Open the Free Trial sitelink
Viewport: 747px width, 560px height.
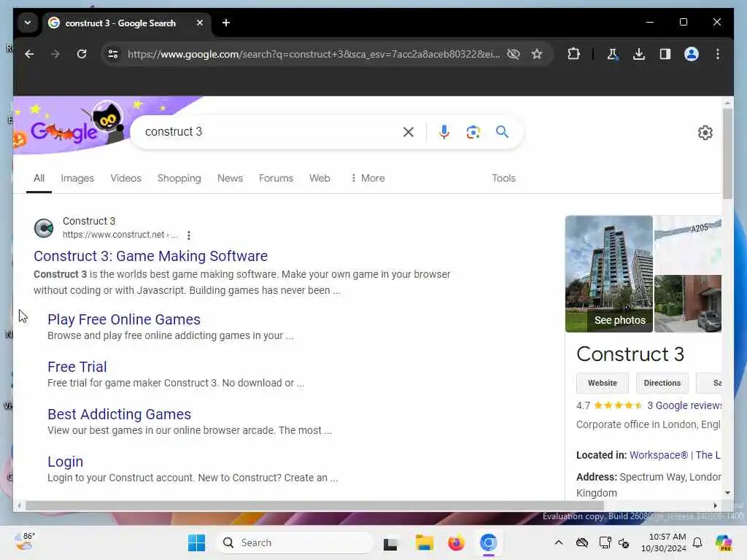pos(77,367)
